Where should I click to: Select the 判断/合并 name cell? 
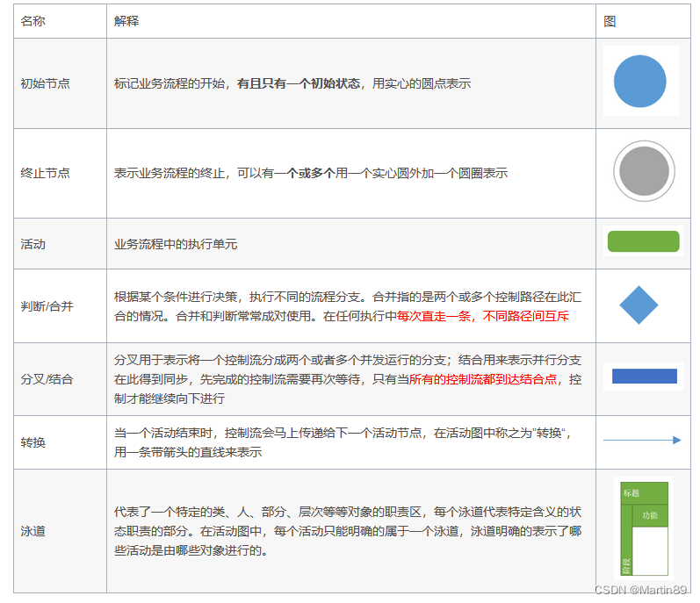tap(60, 306)
